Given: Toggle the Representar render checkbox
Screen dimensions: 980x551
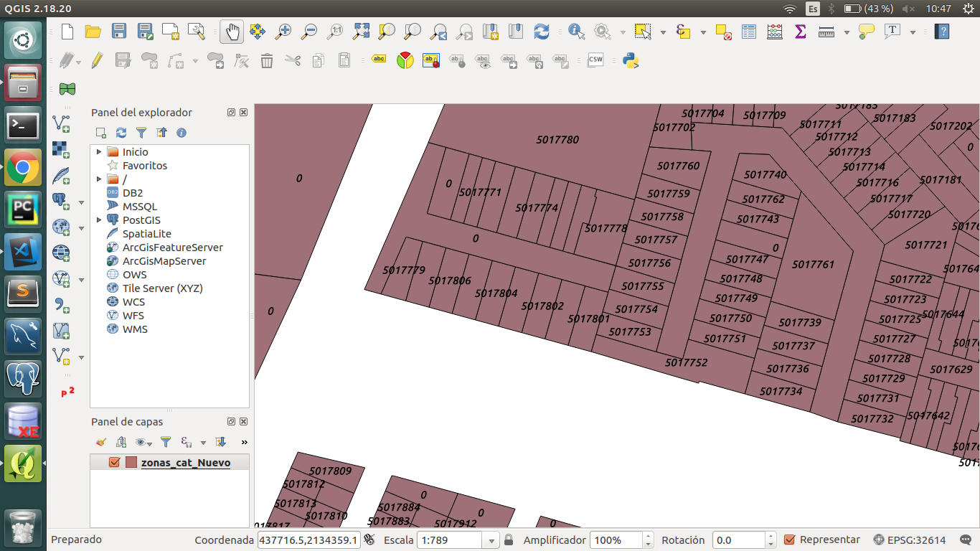Looking at the screenshot, I should coord(790,540).
